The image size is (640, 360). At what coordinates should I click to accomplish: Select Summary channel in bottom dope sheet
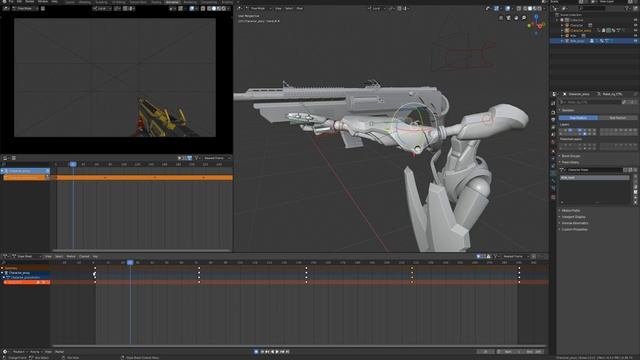[25, 268]
